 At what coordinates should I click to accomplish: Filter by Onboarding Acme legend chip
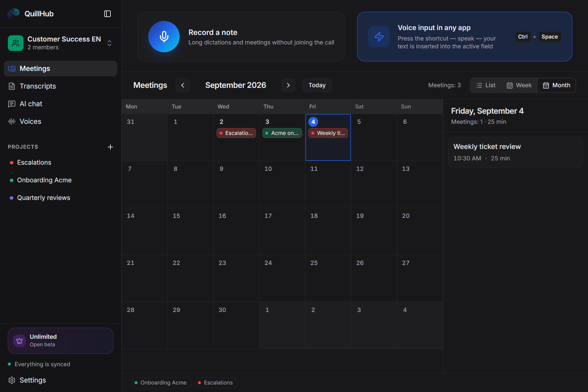tap(161, 383)
